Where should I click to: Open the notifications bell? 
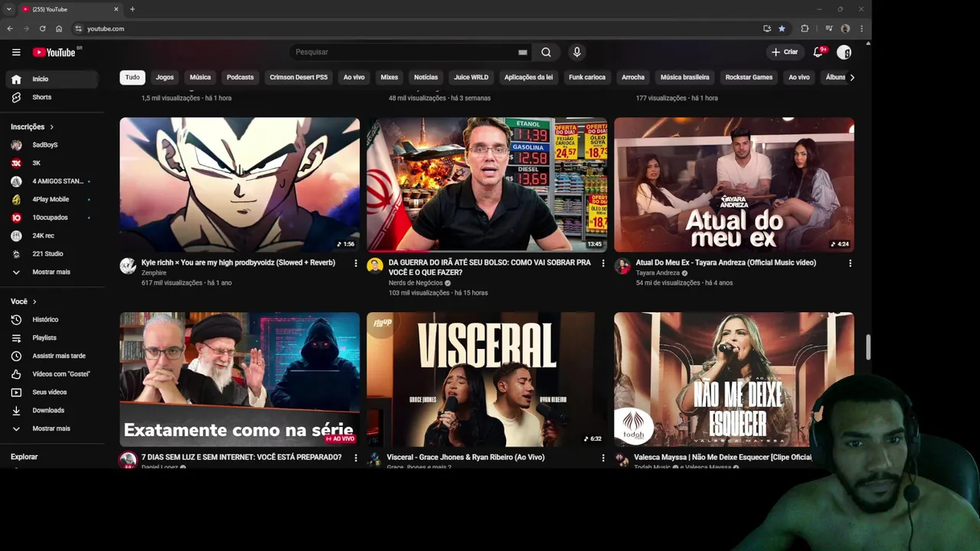[x=818, y=52]
